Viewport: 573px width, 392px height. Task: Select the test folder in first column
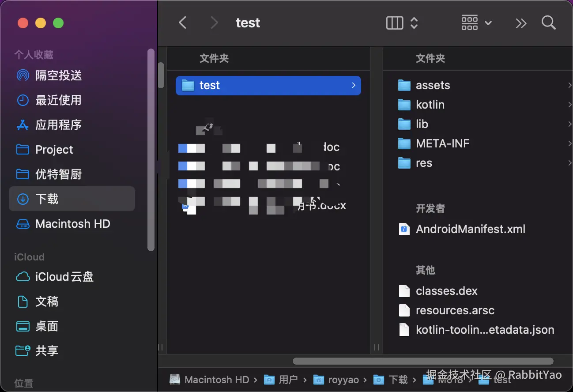coord(268,85)
